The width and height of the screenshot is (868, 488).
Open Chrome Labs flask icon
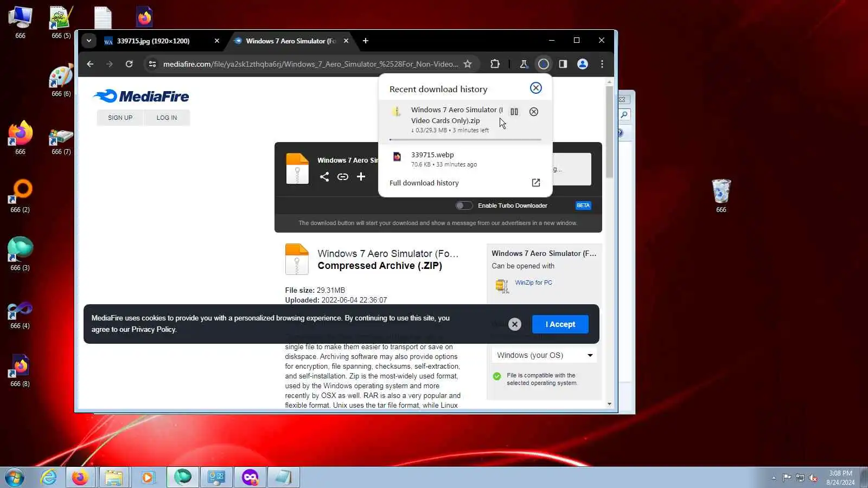click(x=524, y=64)
